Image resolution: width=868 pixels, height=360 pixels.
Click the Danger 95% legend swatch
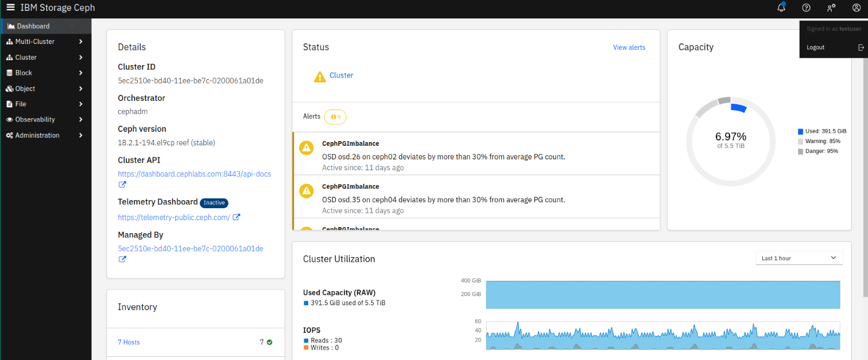click(x=800, y=152)
